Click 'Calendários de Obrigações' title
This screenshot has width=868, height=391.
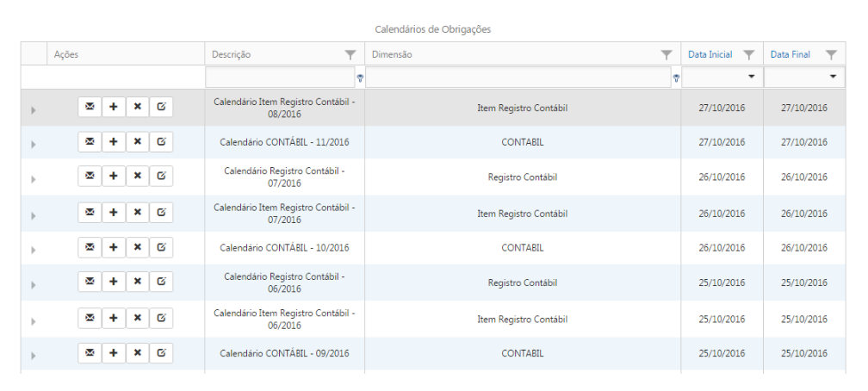(x=433, y=29)
